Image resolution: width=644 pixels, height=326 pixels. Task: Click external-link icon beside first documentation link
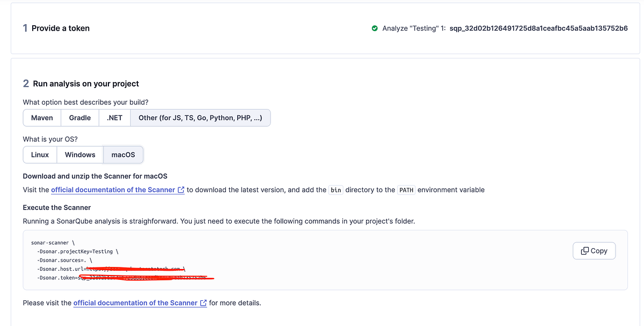(x=181, y=190)
